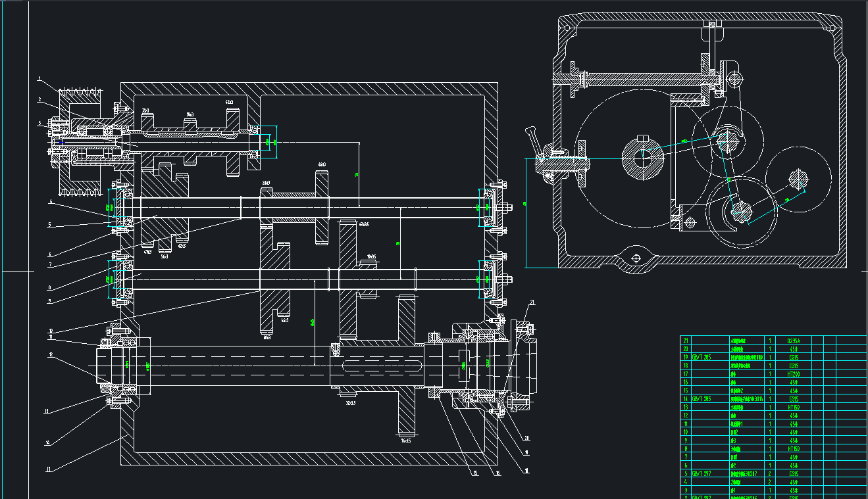Click leader callout number 9 on the assembly view
Screen dimensions: 868x499
pyautogui.click(x=48, y=302)
